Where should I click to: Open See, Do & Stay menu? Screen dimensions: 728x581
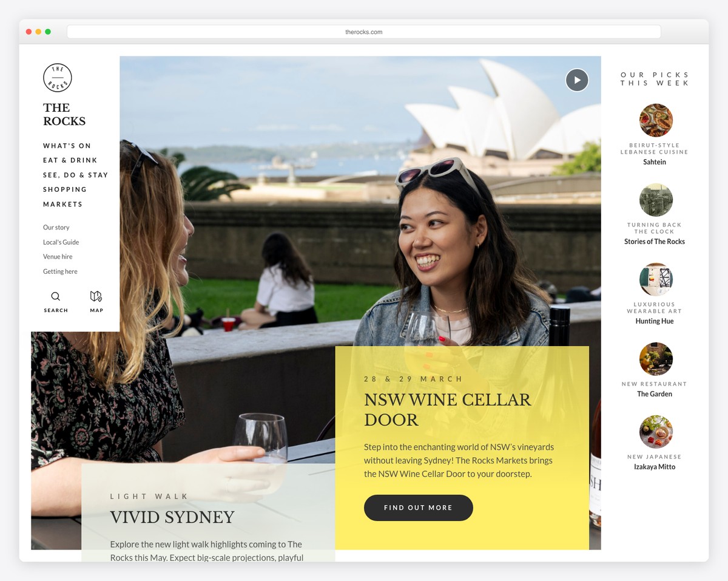pyautogui.click(x=76, y=175)
